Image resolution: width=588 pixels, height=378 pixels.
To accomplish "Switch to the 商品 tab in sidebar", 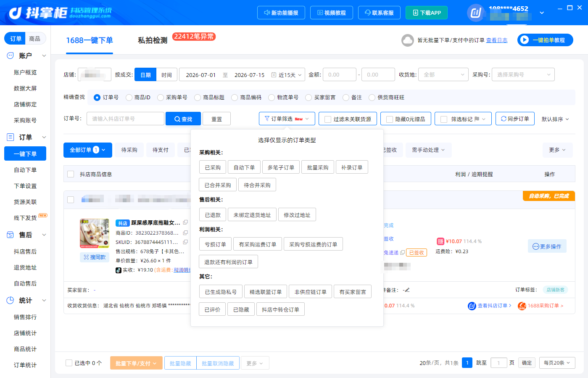I will 35,39.
